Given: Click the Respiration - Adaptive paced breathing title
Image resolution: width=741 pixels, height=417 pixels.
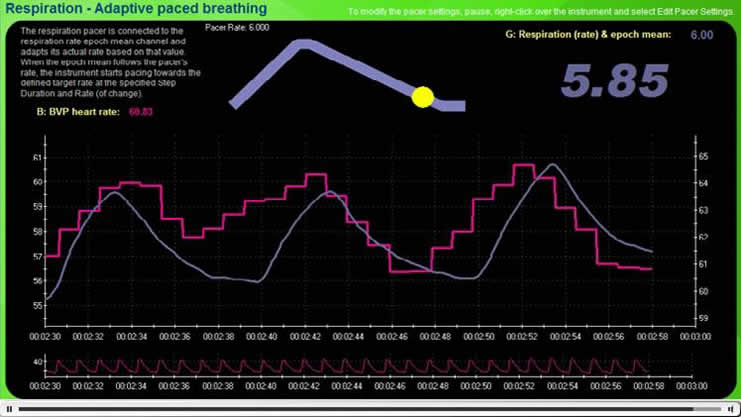Looking at the screenshot, I should [137, 9].
